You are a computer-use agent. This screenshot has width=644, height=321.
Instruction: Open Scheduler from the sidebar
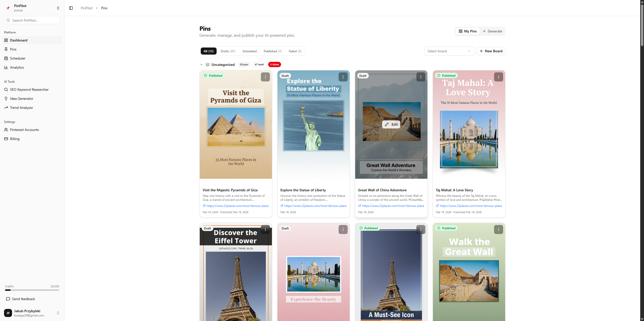coord(18,58)
